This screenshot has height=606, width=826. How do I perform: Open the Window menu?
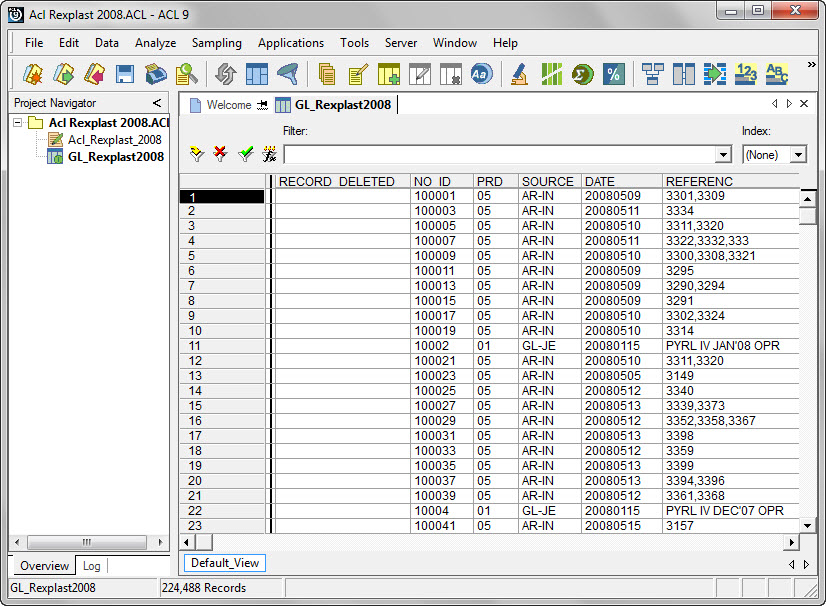(x=455, y=43)
